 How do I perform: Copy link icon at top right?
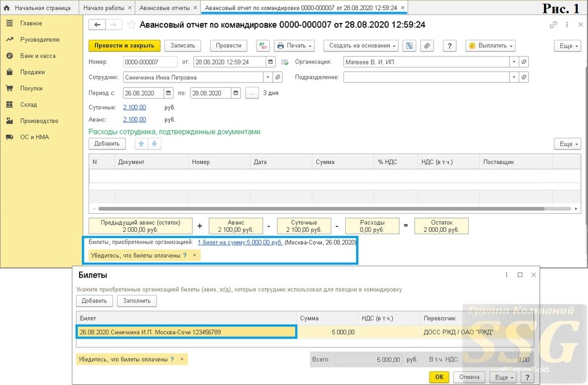[x=553, y=25]
